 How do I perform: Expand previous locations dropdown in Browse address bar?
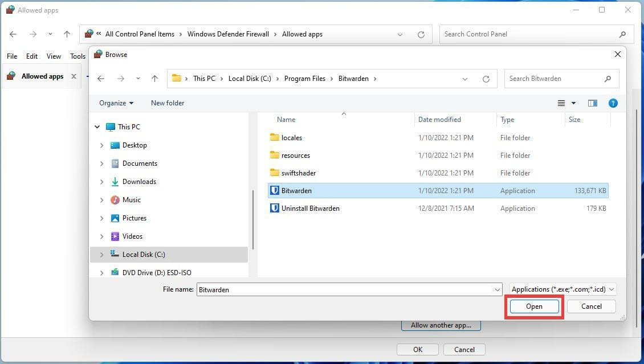[x=465, y=79]
